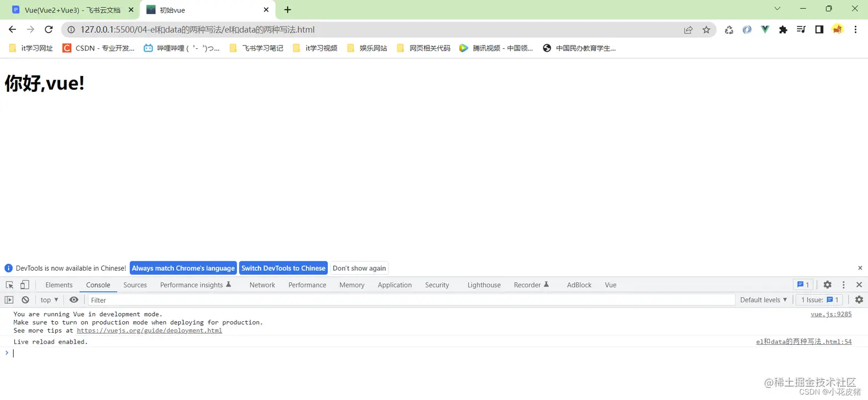Open vue.js:9285 source link
Image resolution: width=868 pixels, height=400 pixels.
click(x=831, y=314)
